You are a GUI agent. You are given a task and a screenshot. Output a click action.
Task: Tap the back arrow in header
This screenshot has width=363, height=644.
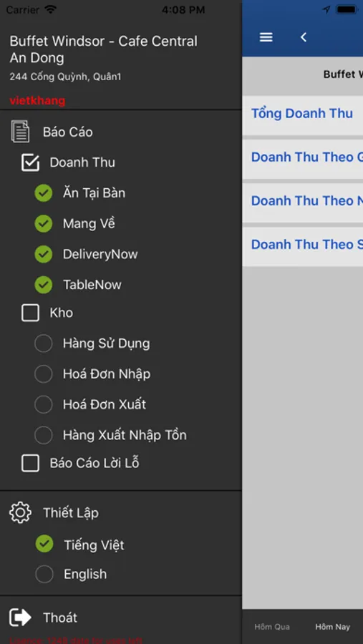click(x=304, y=37)
